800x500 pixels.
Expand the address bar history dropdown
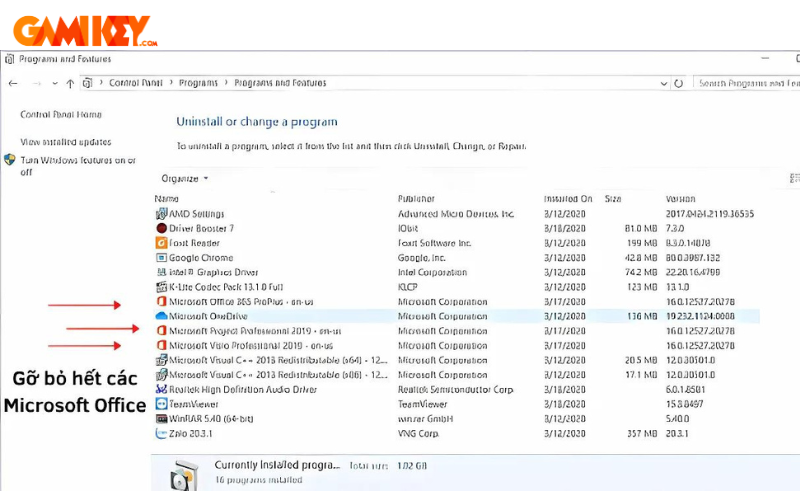coord(663,83)
